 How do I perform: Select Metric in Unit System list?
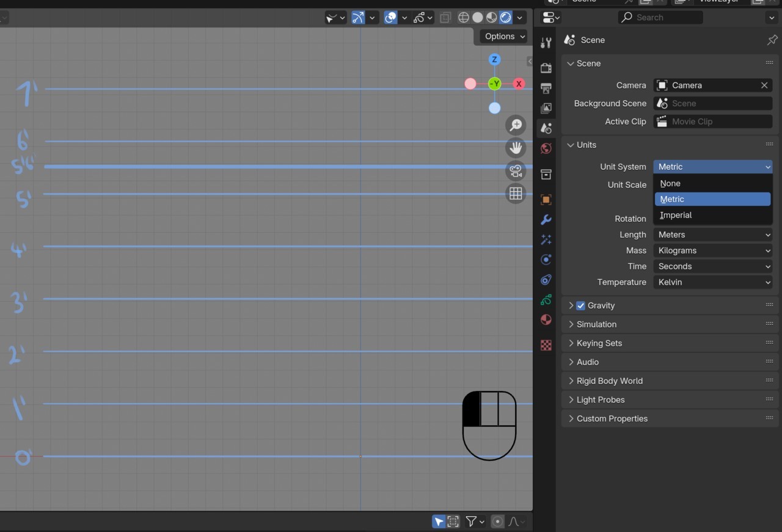tap(712, 199)
